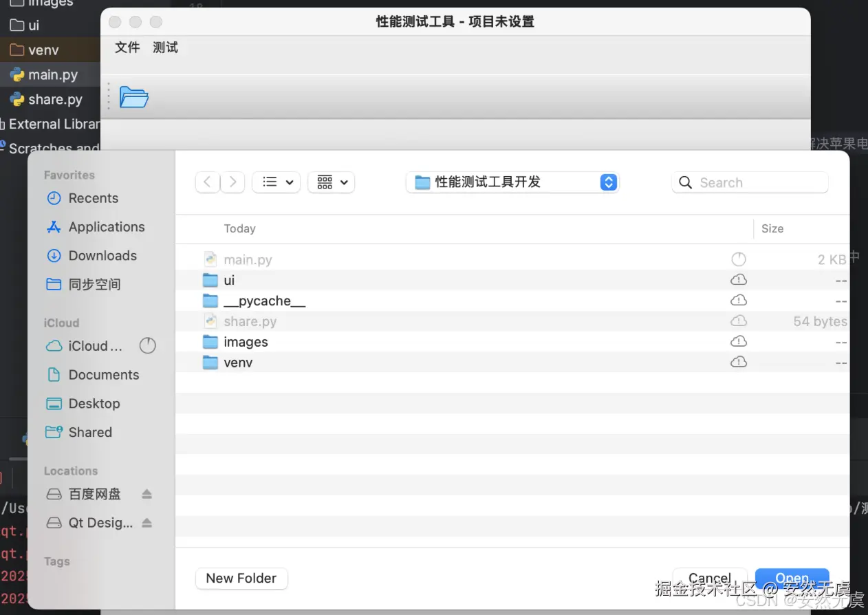Select 百度网盘 under Locations
868x615 pixels.
pos(94,494)
